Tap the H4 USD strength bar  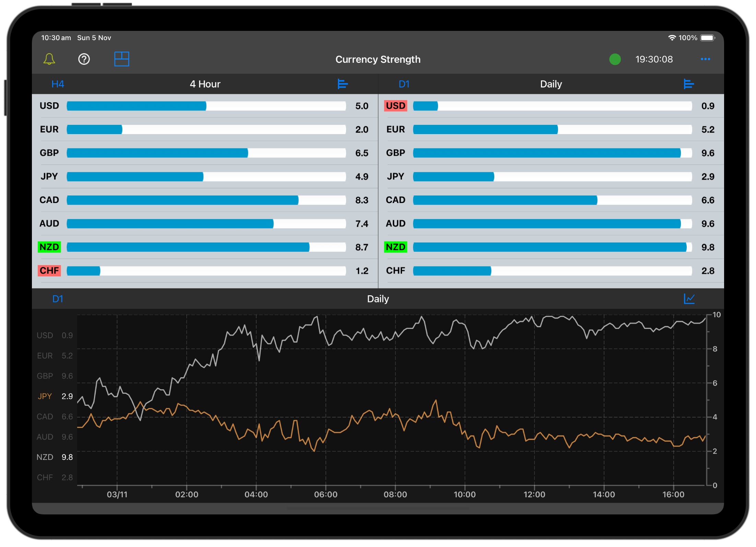[x=206, y=106]
